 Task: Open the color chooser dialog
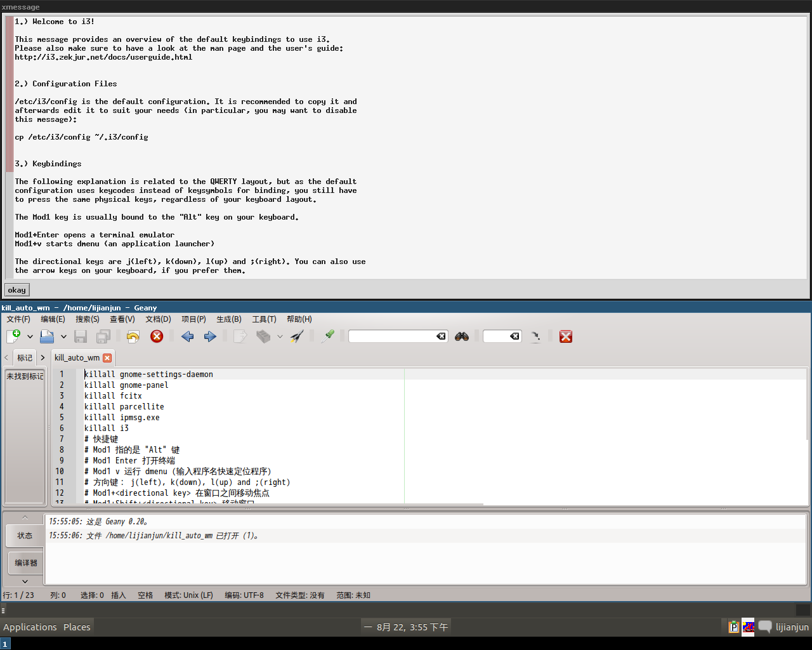click(327, 336)
